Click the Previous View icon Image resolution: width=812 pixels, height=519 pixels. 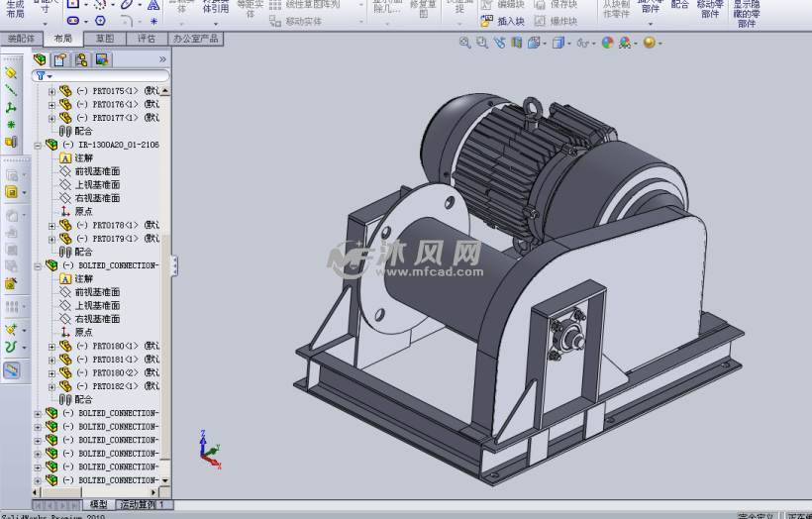click(499, 43)
